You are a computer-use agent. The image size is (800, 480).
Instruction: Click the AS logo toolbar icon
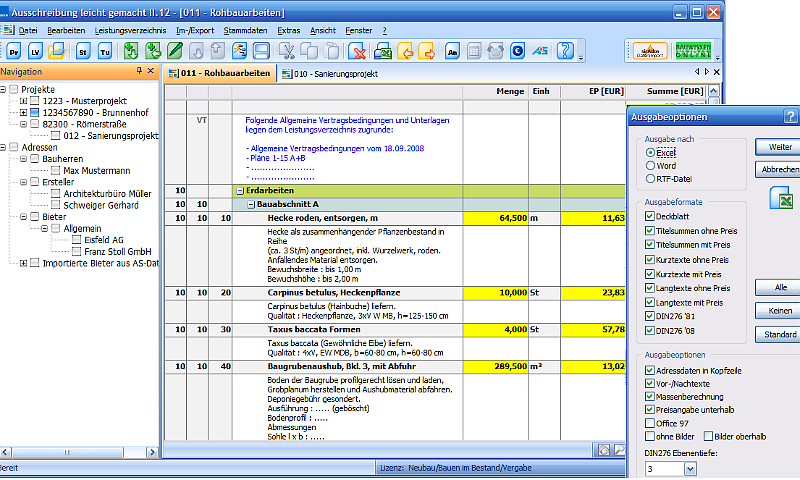[x=540, y=51]
